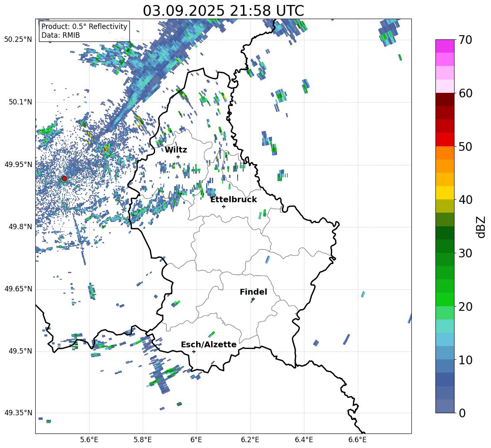Click the red radar site marker

[x=64, y=179]
